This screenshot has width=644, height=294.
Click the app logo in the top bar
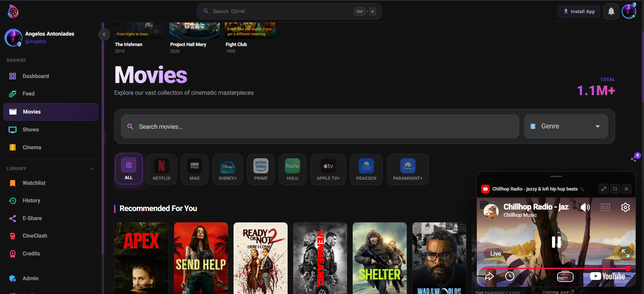(13, 11)
